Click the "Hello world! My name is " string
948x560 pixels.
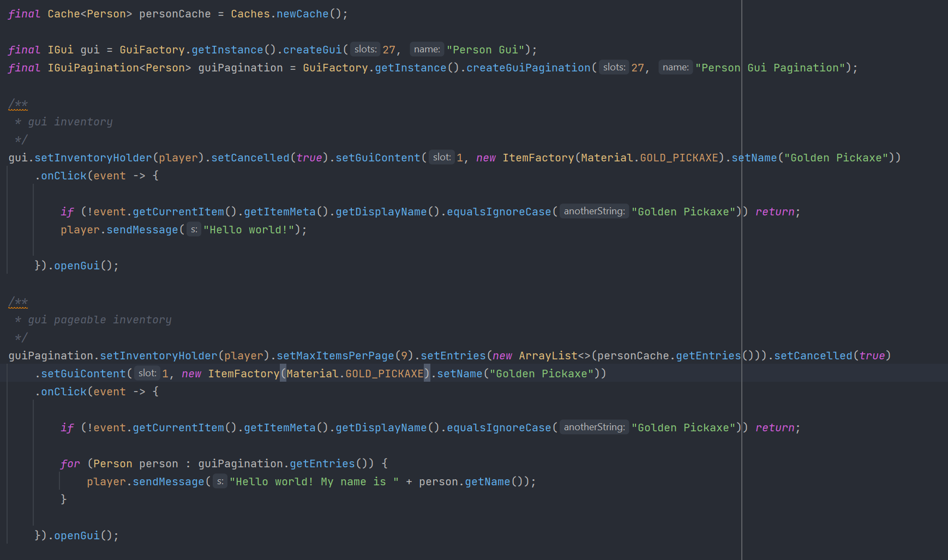(314, 481)
